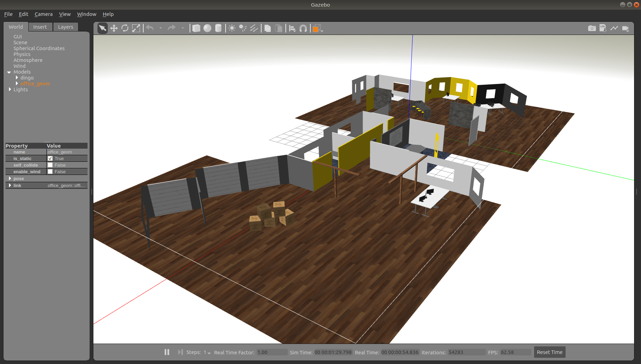Insert a cylinder shape
This screenshot has height=364, width=641.
[x=218, y=28]
